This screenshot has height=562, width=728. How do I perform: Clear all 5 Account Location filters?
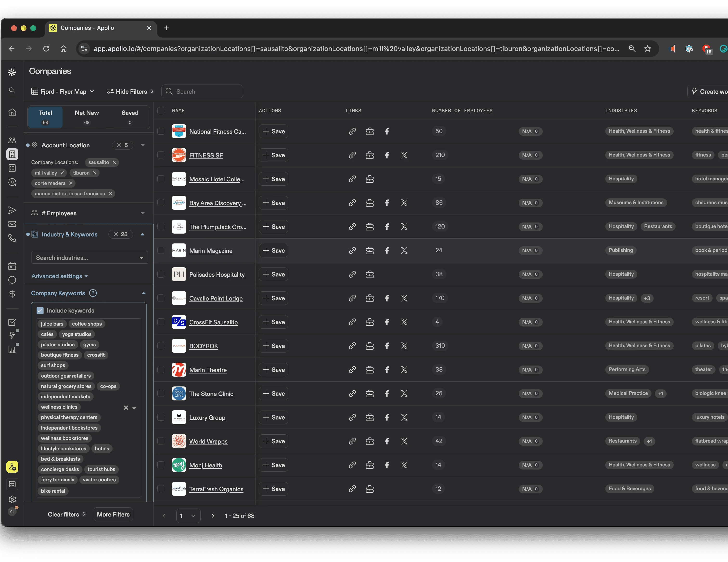122,145
